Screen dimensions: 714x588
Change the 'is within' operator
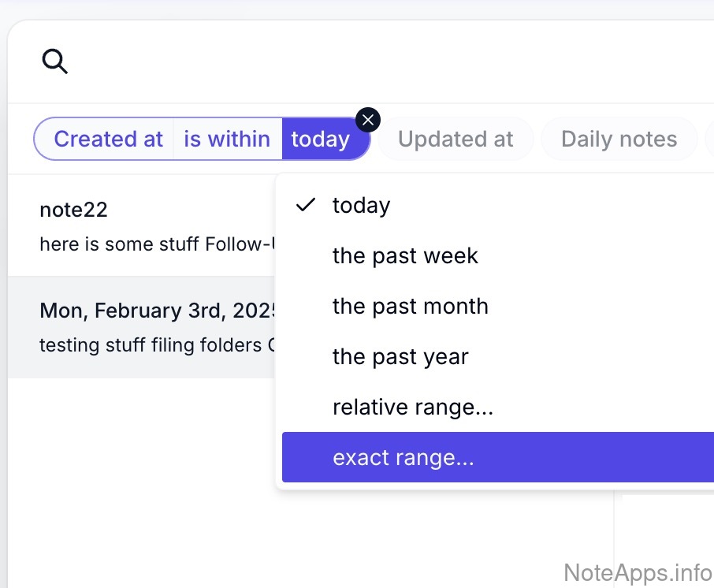point(227,140)
